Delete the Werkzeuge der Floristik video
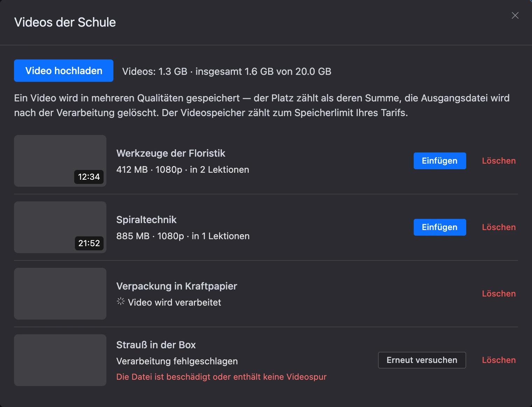 tap(499, 161)
